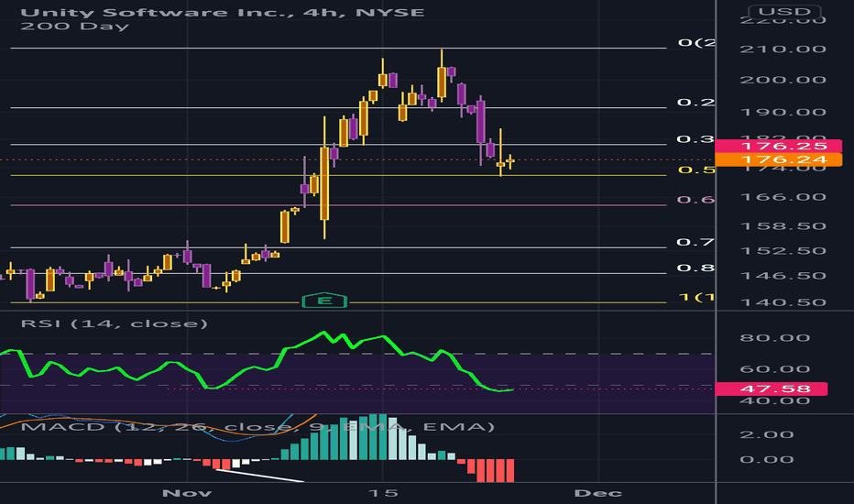Click the 0.00 MACD axis label
Viewport: 854px width, 504px height.
point(766,460)
